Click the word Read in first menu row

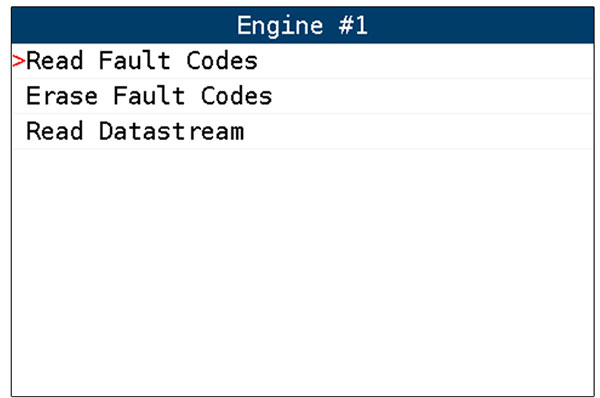click(x=54, y=61)
